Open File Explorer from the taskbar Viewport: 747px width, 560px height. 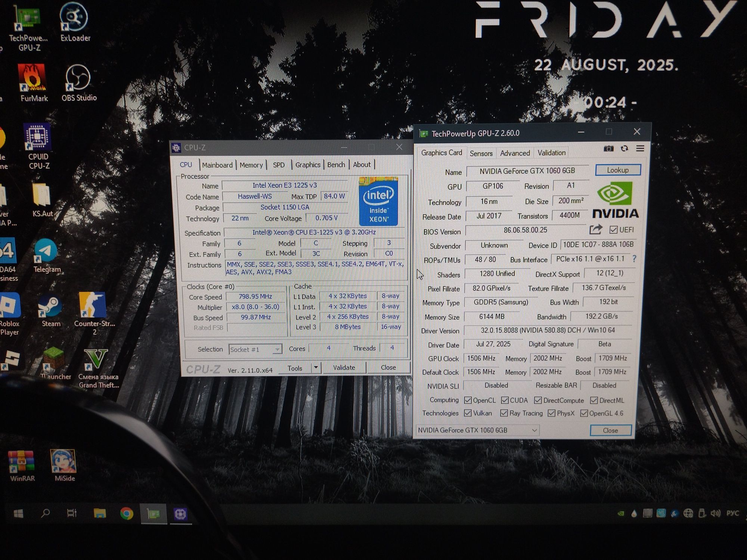pyautogui.click(x=100, y=514)
